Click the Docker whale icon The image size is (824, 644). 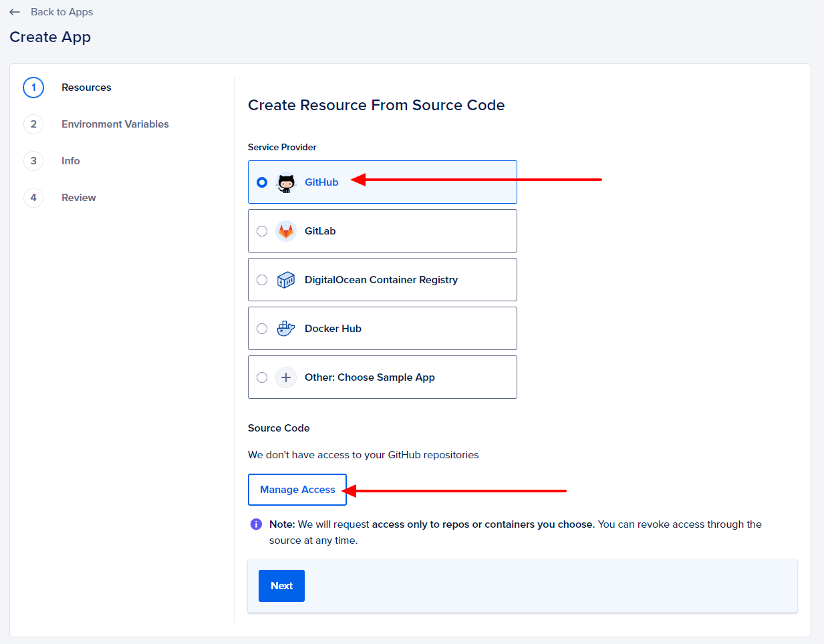click(286, 329)
